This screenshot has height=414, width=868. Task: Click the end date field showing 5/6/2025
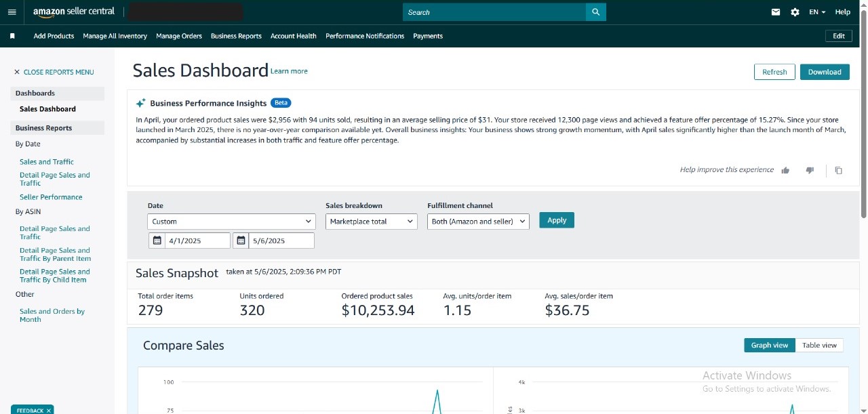[x=281, y=241]
